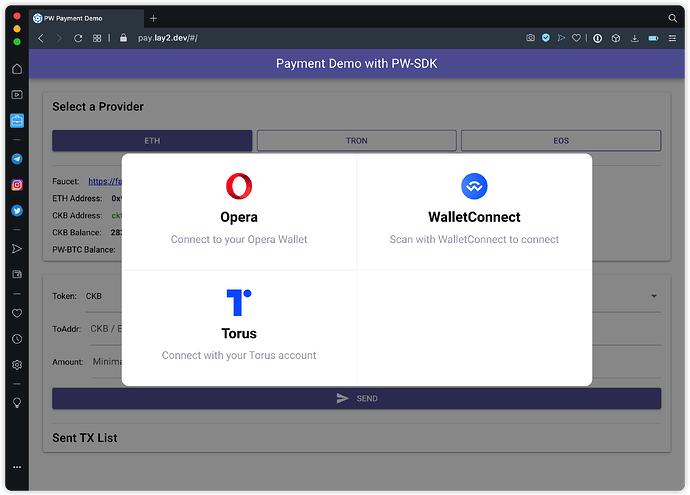Open the sidebar three-dots menu

click(17, 467)
